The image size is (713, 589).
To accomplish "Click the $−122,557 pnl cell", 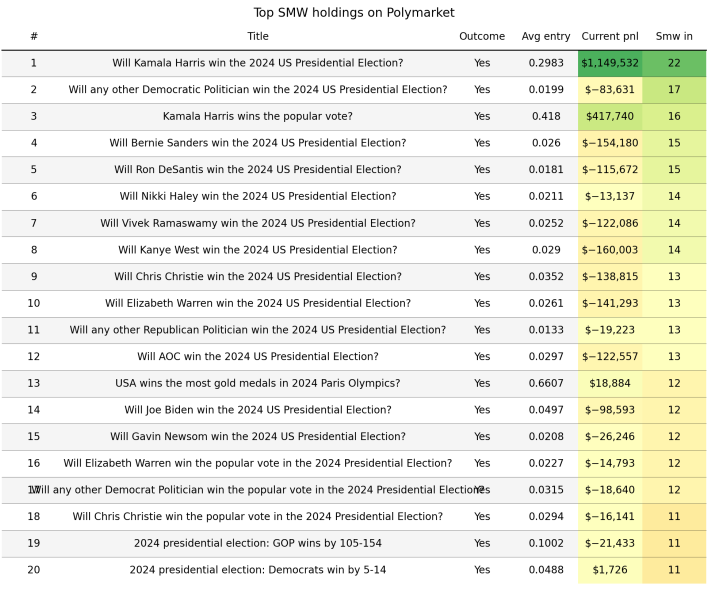I will [610, 357].
